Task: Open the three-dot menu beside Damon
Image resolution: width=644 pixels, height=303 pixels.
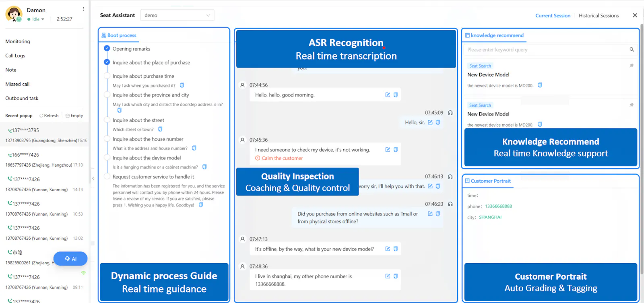Action: tap(83, 9)
